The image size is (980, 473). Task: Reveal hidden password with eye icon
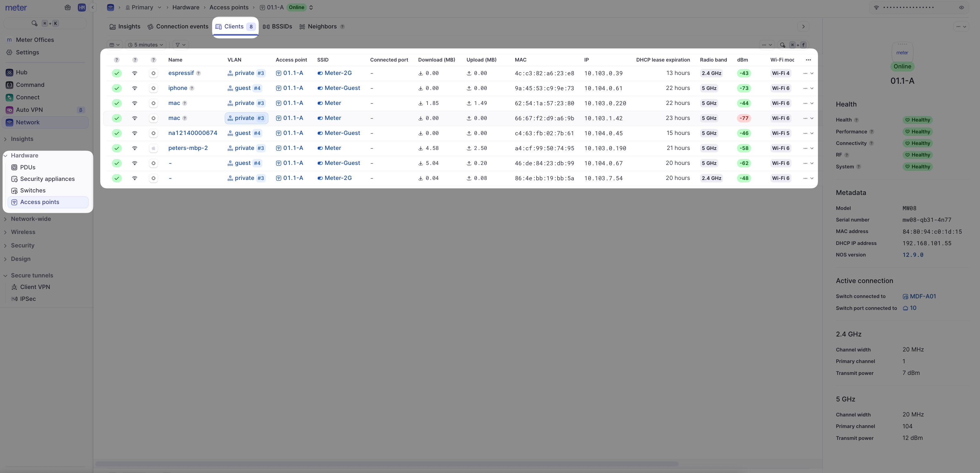click(x=961, y=7)
